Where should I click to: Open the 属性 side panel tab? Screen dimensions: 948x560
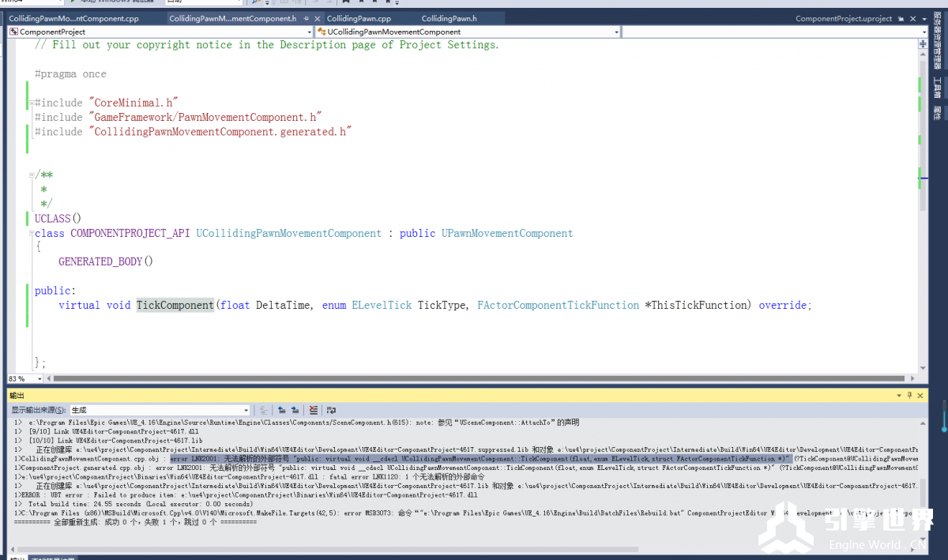938,113
